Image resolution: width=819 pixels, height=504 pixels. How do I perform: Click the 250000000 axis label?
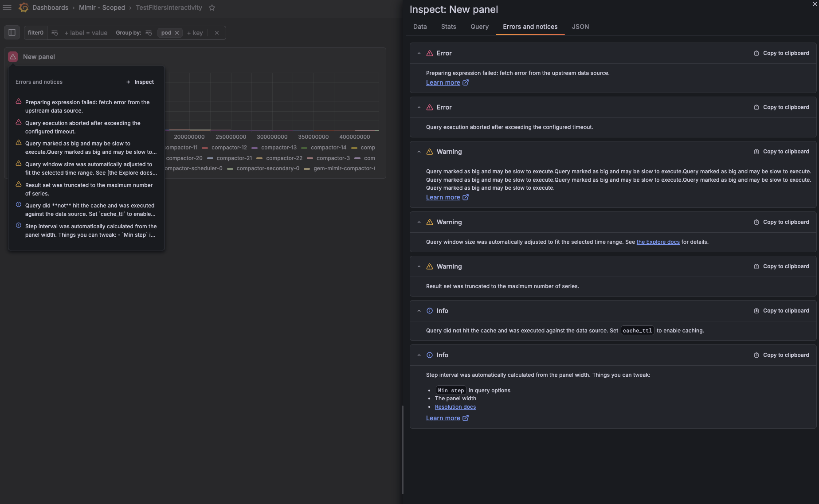(x=231, y=137)
